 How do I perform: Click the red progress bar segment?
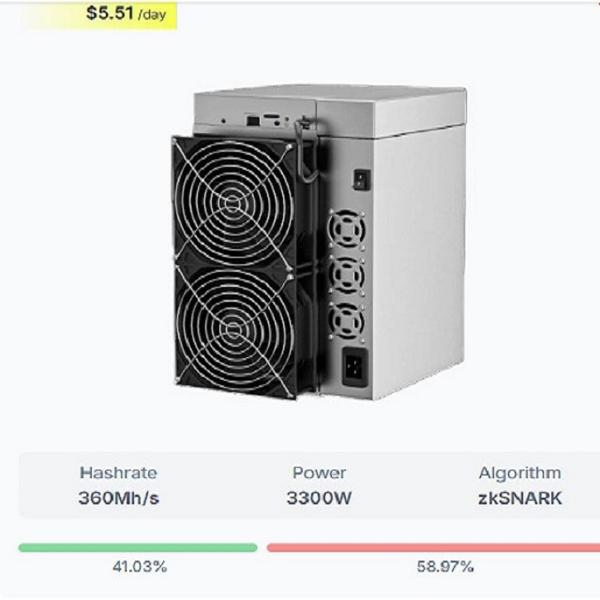(x=432, y=547)
